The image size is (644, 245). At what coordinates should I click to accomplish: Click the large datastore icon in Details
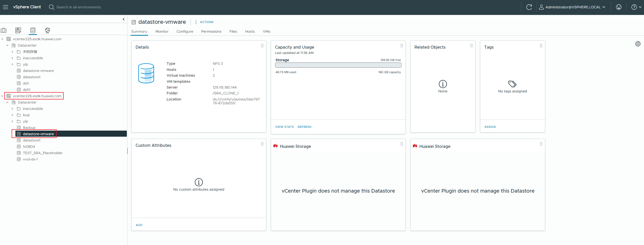[x=146, y=73]
